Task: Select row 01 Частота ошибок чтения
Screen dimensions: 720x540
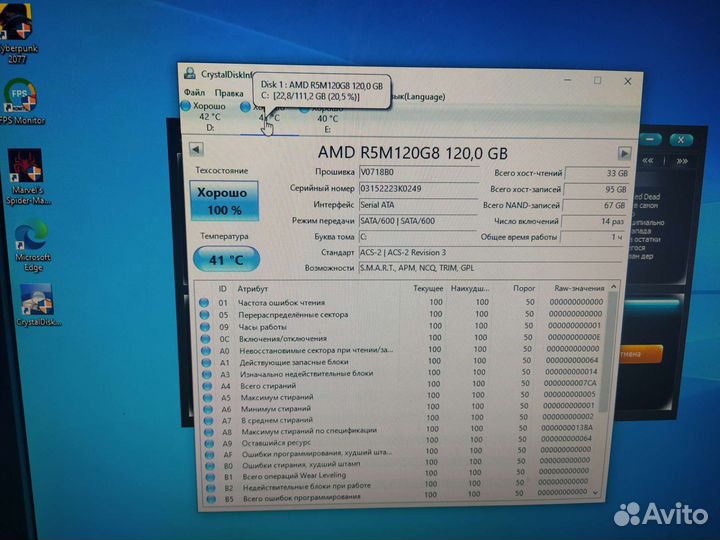Action: coord(402,302)
